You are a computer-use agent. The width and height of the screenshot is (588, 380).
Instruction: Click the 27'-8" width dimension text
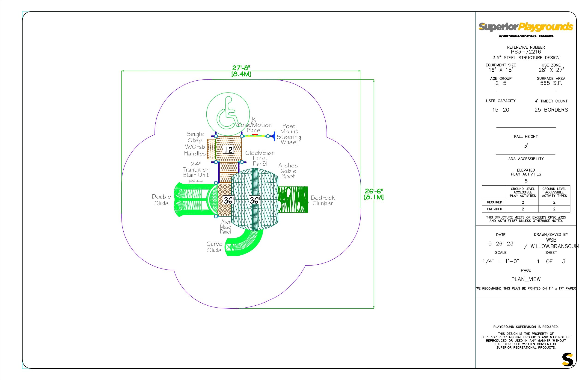pyautogui.click(x=241, y=68)
